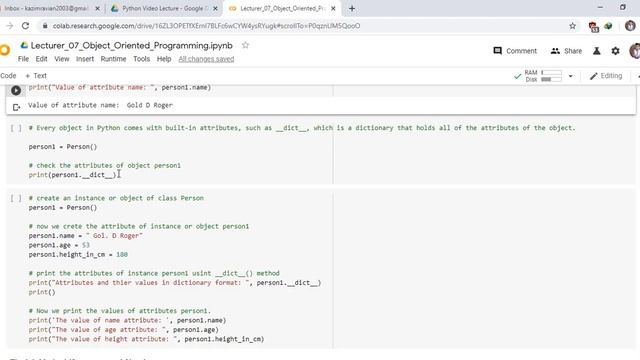Open the Colab account avatar
This screenshot has width=640, height=360.
tap(635, 51)
